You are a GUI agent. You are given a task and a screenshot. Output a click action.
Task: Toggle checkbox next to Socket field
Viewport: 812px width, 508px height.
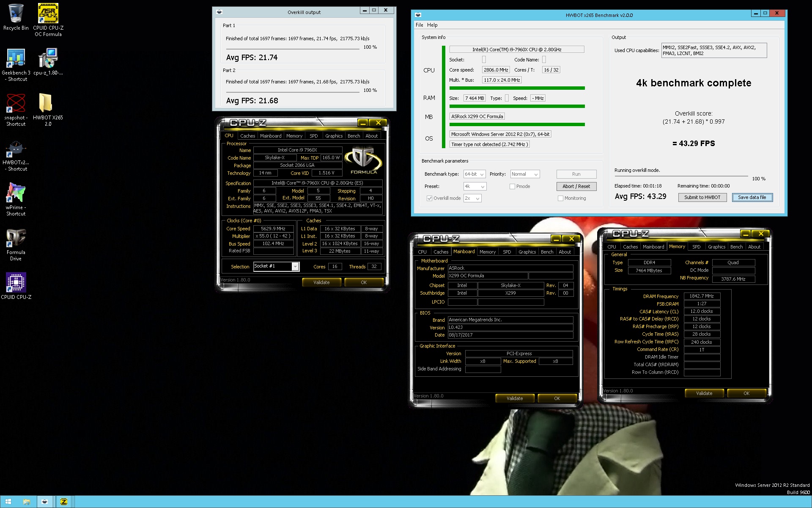click(x=484, y=60)
